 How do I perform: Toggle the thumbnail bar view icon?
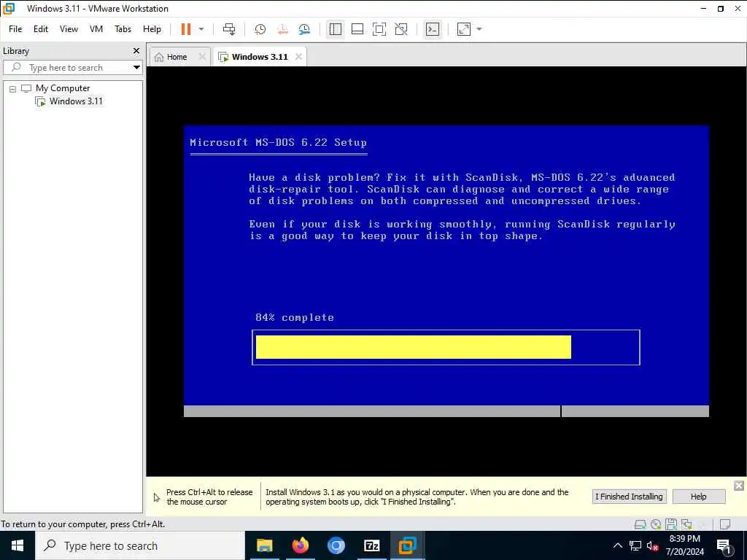point(357,29)
